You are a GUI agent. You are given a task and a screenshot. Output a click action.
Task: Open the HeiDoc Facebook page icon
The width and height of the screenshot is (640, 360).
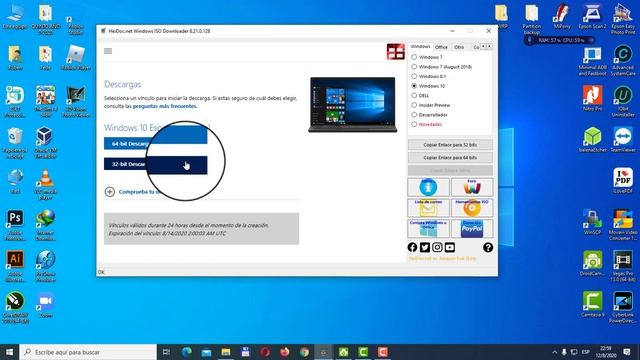412,247
